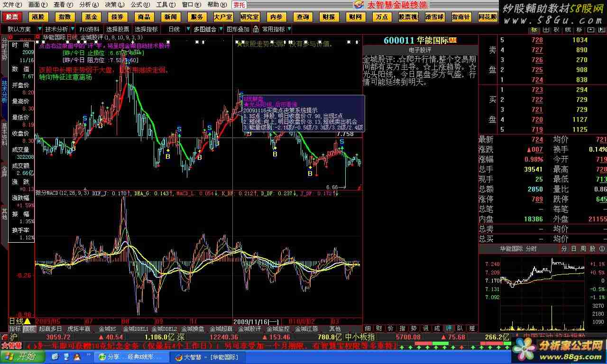The image size is (607, 364).
Task: Click the 图形叠加 button
Action: pos(238,29)
